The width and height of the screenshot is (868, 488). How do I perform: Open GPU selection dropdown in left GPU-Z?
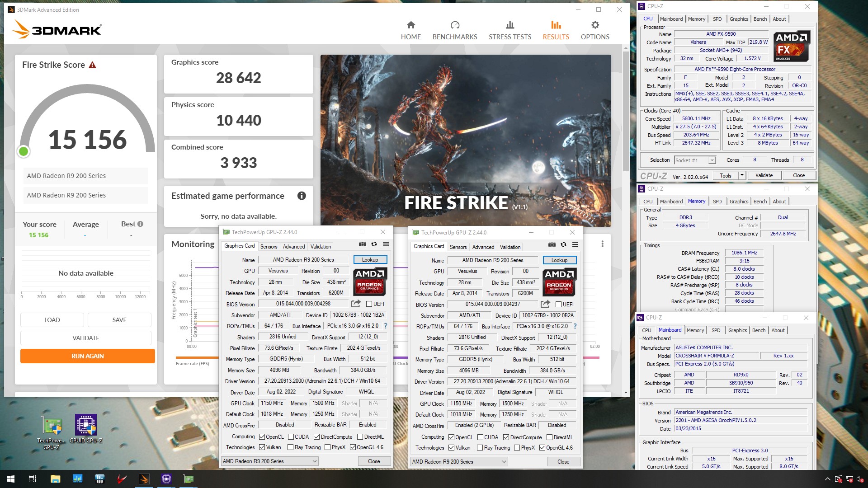pos(269,461)
